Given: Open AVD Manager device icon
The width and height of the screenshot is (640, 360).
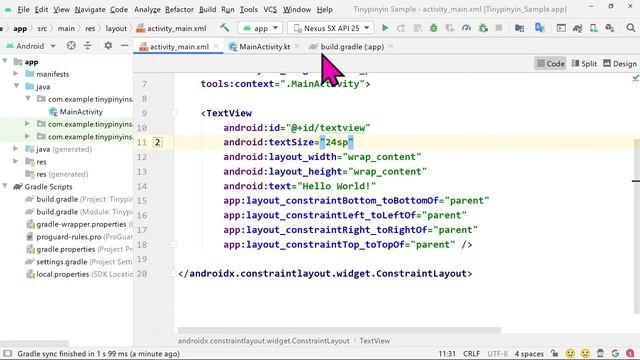Looking at the screenshot, I should pos(593,28).
